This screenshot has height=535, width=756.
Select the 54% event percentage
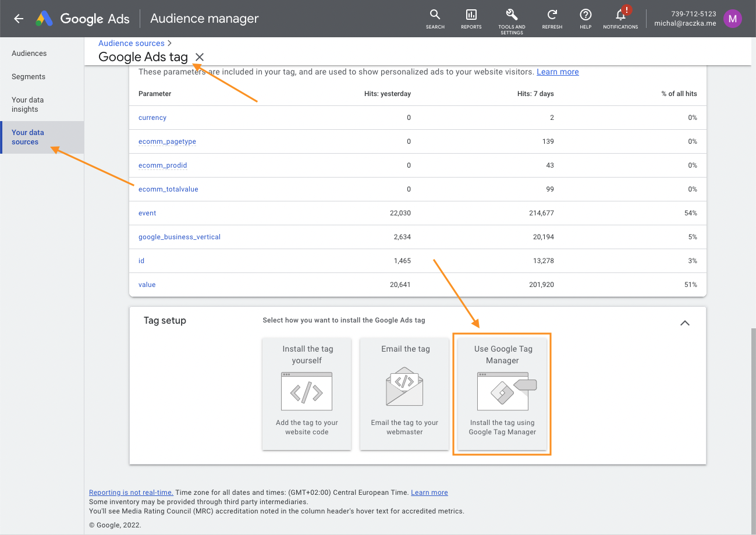[x=691, y=213]
